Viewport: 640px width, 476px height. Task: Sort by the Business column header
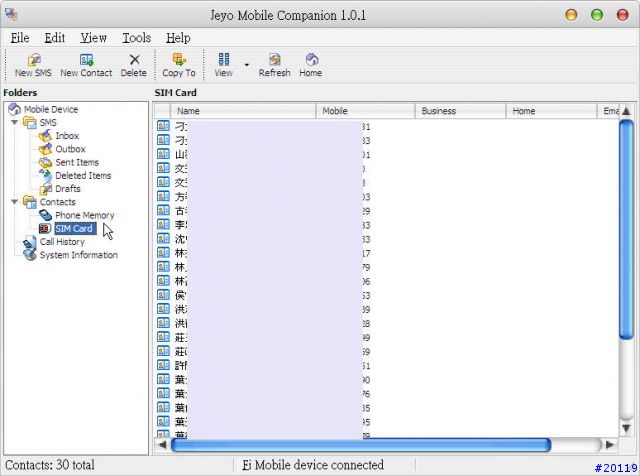point(460,111)
